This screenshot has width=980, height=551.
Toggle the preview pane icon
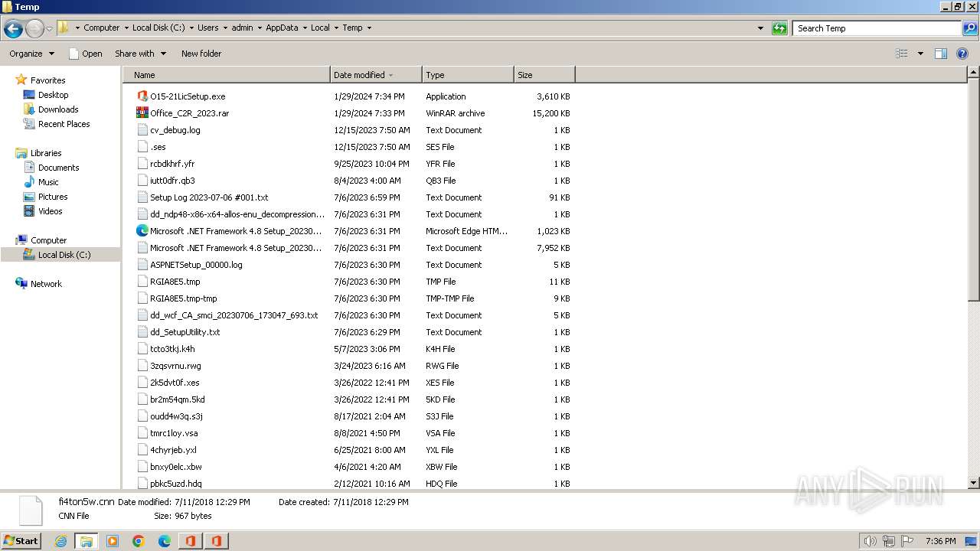[941, 54]
